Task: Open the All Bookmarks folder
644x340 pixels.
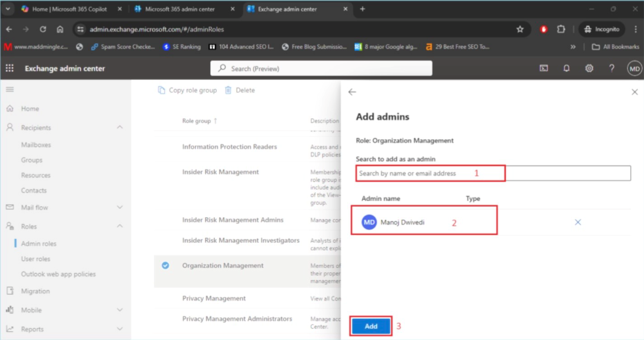Action: click(616, 47)
